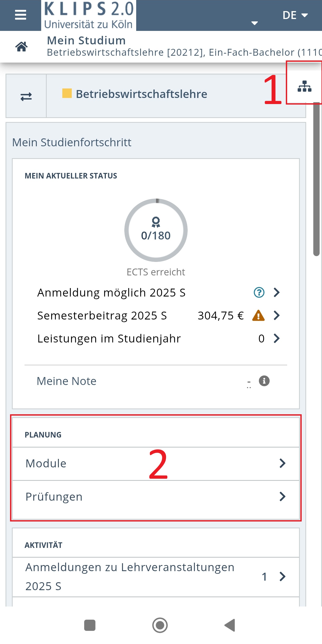Show info about Meine Note
This screenshot has width=322, height=644.
[264, 381]
